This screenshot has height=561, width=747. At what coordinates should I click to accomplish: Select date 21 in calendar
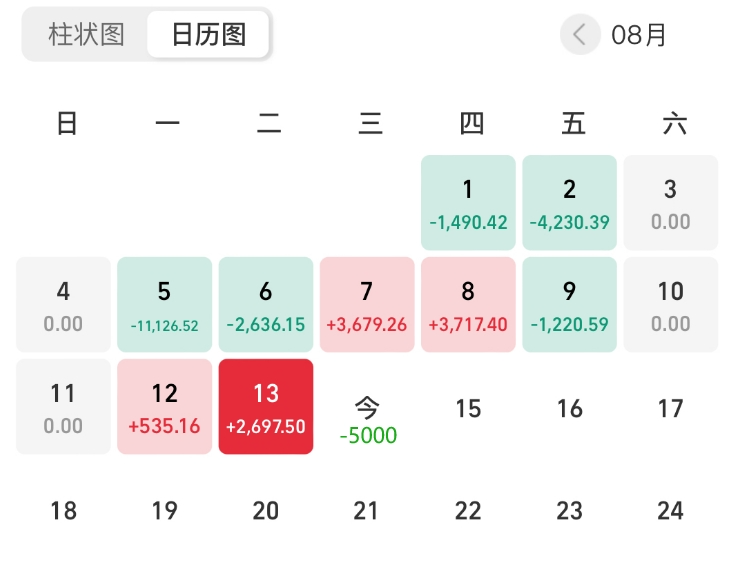366,511
